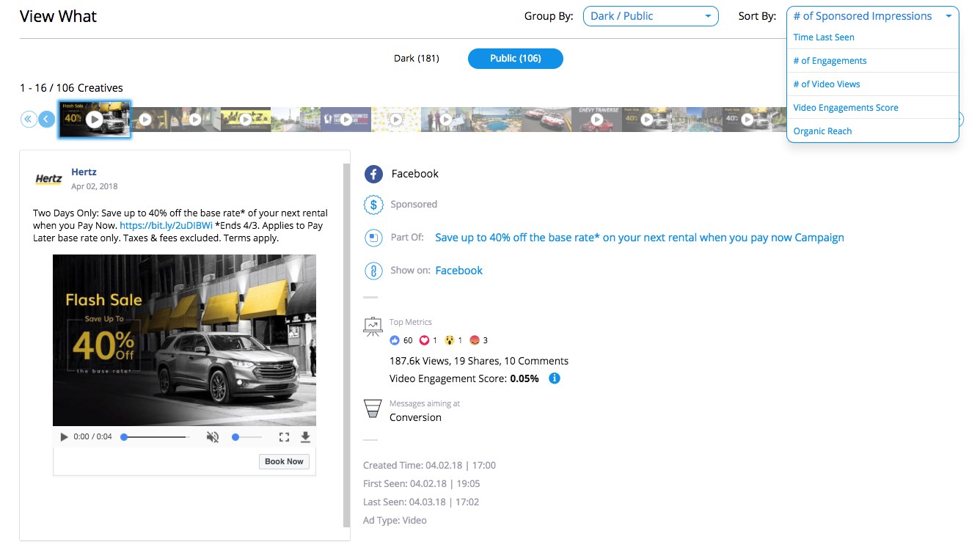Viewport: 980px width, 553px height.
Task: Click the Hertz logo in the post
Action: click(x=49, y=179)
